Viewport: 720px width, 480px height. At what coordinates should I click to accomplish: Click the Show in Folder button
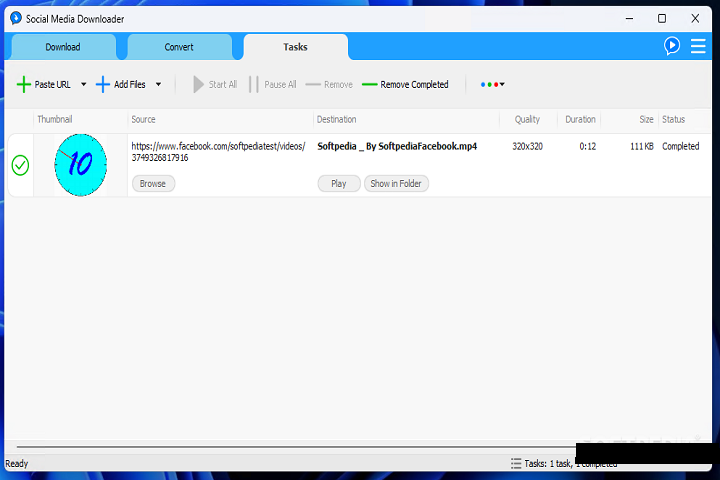(x=396, y=184)
